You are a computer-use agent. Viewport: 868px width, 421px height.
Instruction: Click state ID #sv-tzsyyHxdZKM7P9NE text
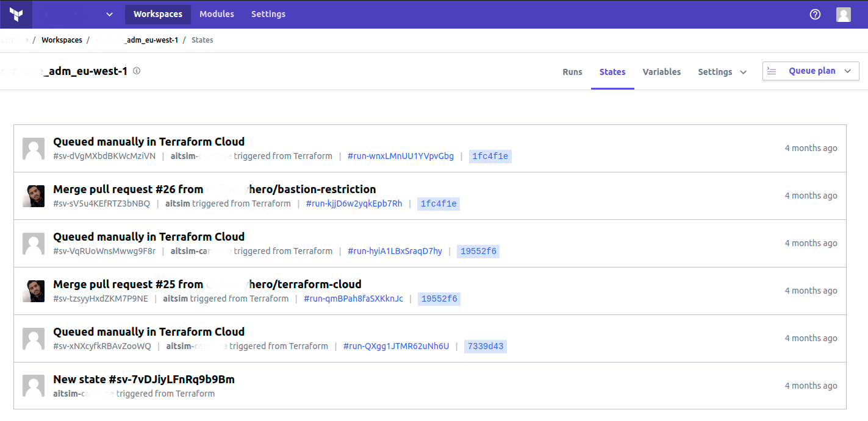(101, 299)
